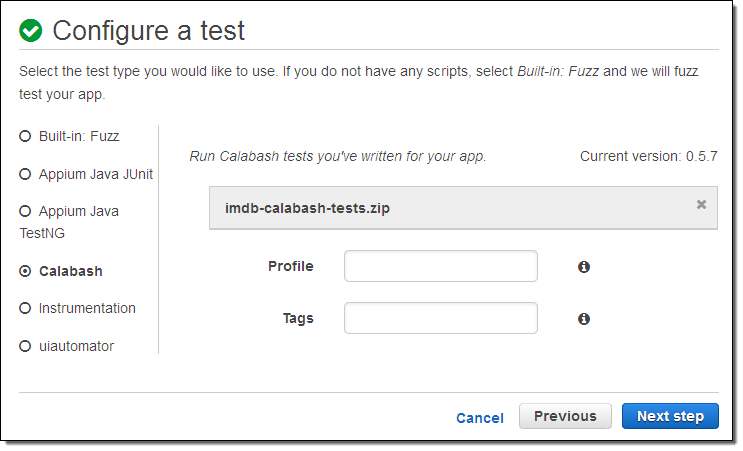Click the bold 'Profile' field label
743x451 pixels.
(x=290, y=266)
